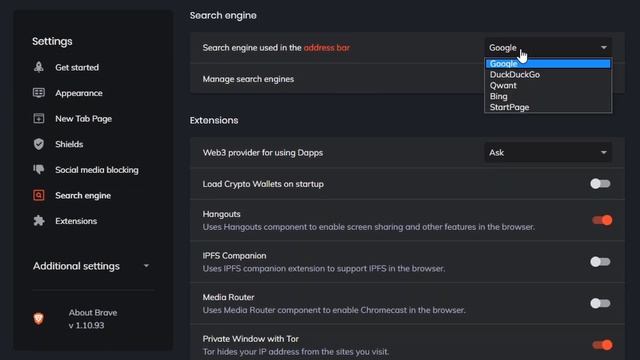Click the Media Router description text
This screenshot has height=360, width=640.
point(334,310)
